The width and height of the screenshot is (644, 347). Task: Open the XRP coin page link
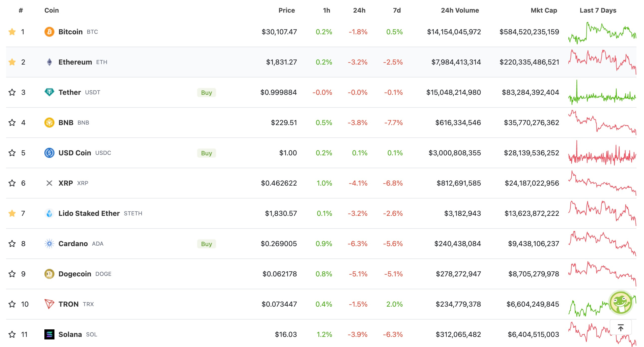66,183
